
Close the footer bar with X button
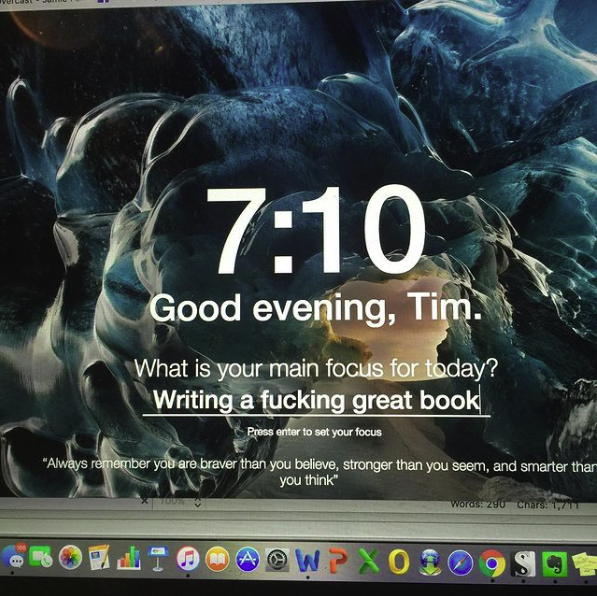[x=144, y=500]
